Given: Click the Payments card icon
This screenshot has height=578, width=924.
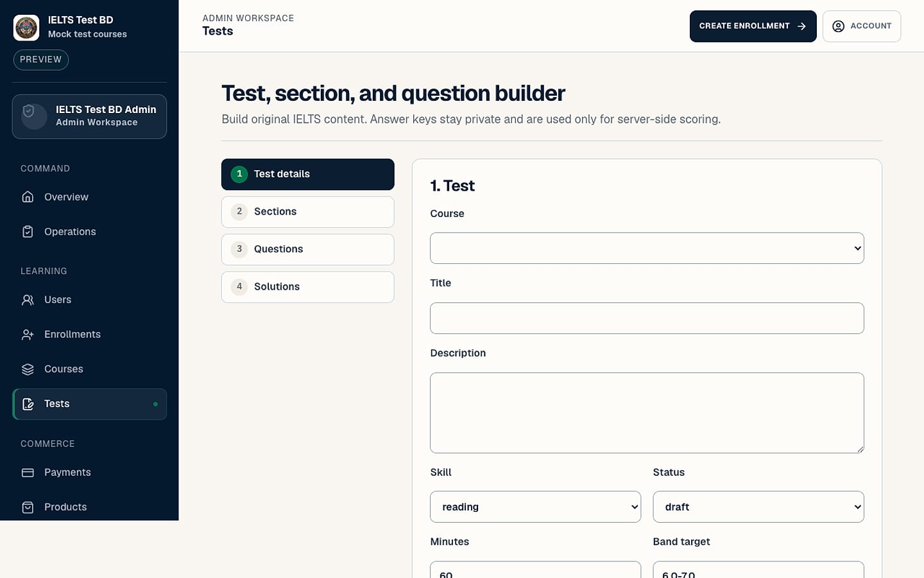Looking at the screenshot, I should tap(28, 473).
